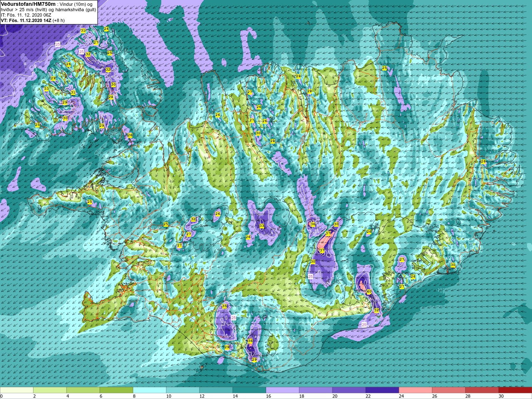Select the 20–22 m/s violet legend swatch

click(349, 390)
